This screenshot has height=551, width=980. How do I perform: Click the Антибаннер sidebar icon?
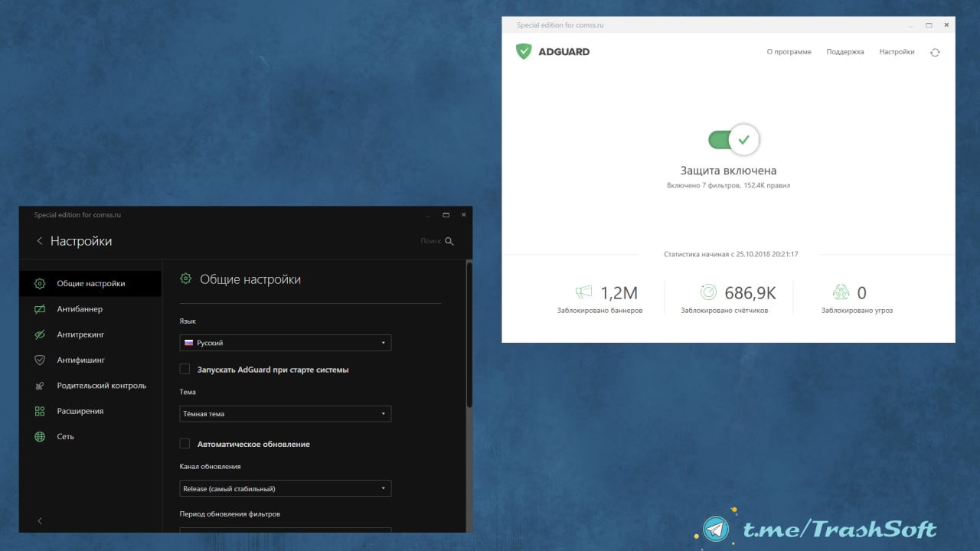(40, 309)
